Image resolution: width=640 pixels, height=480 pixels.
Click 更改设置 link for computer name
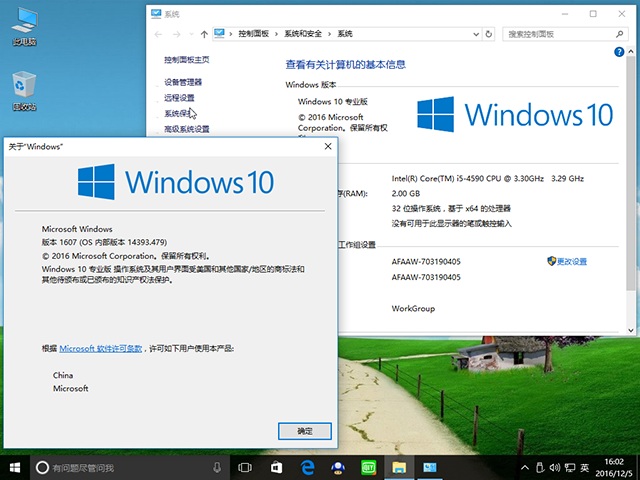572,261
